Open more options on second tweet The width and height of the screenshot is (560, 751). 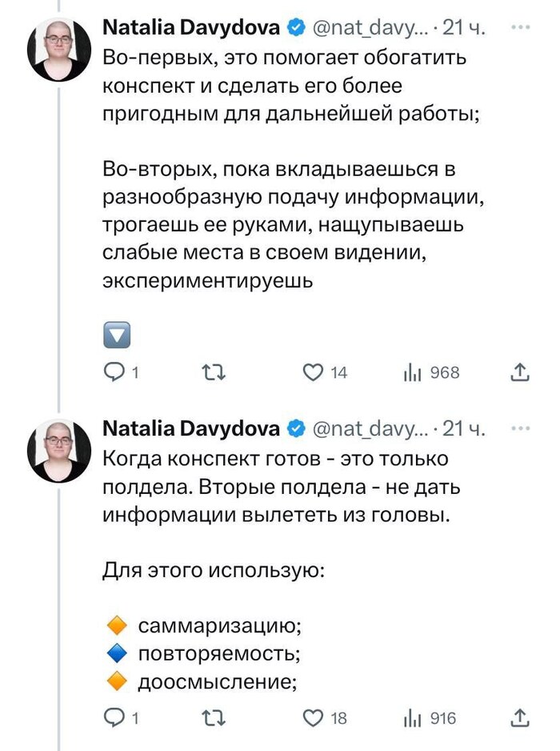520,428
